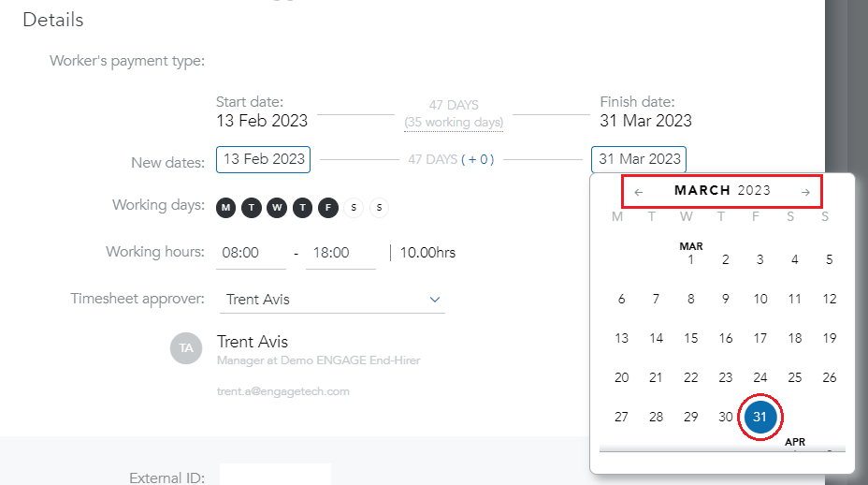Toggle Wednesday working day
This screenshot has width=868, height=485.
(277, 208)
